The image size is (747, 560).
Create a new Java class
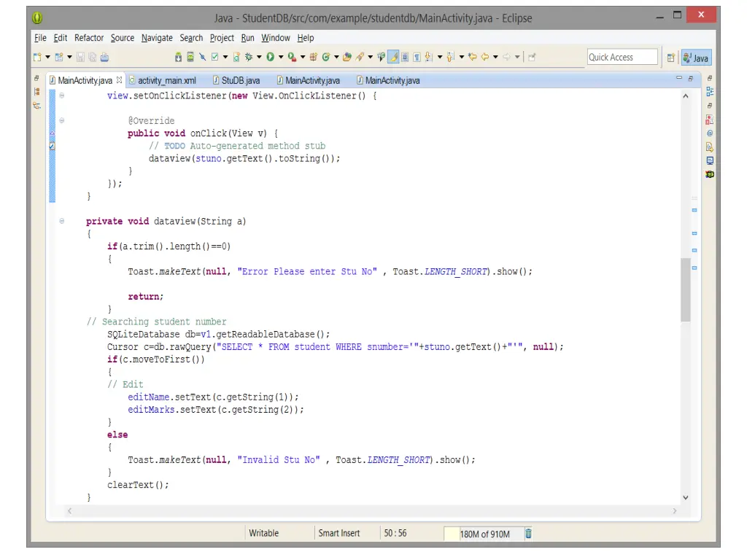coord(326,57)
